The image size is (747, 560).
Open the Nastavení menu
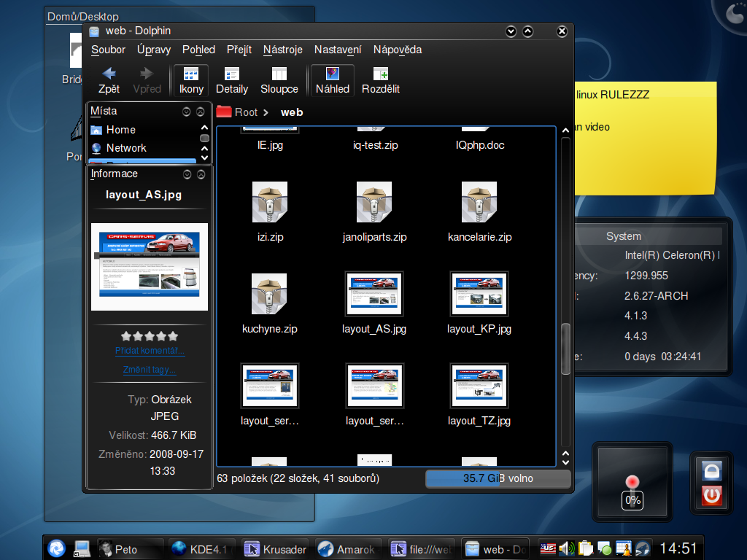tap(338, 50)
